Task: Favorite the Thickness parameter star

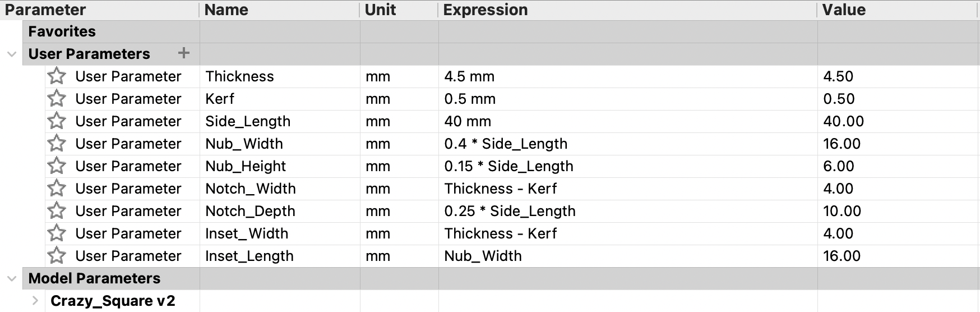Action: click(x=57, y=76)
